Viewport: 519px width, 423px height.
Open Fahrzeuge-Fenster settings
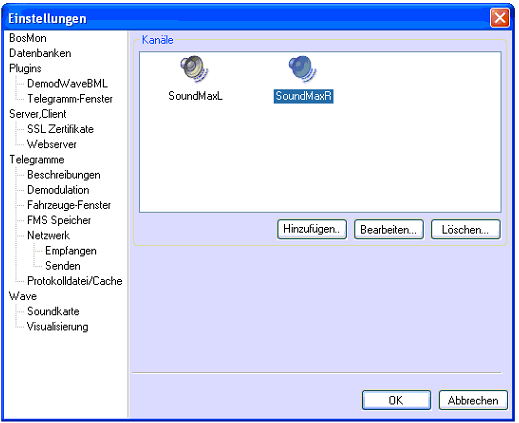69,205
